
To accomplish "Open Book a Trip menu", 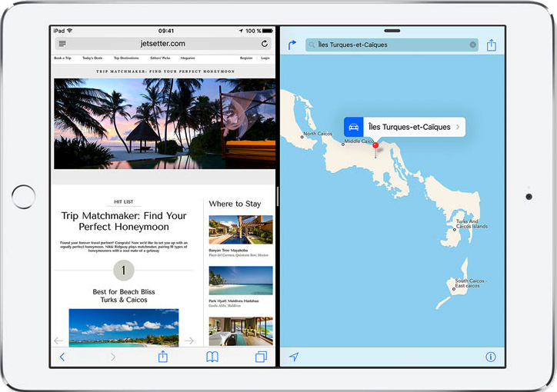I will point(62,58).
